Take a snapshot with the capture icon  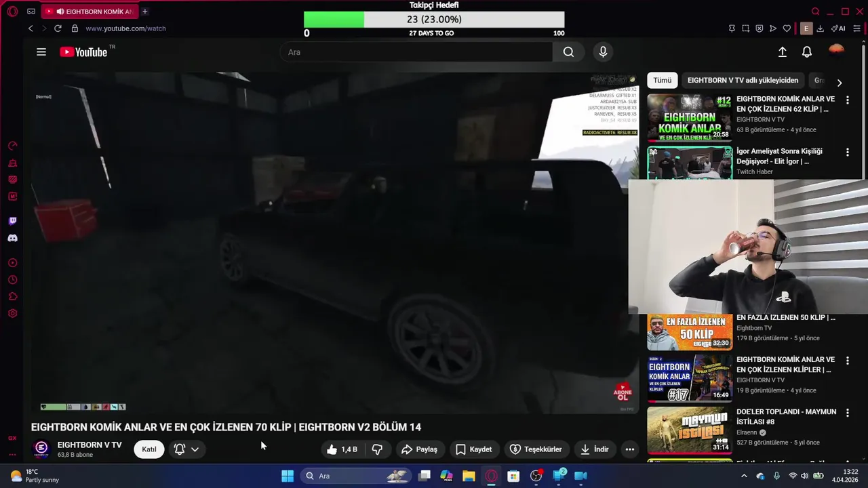coord(745,28)
